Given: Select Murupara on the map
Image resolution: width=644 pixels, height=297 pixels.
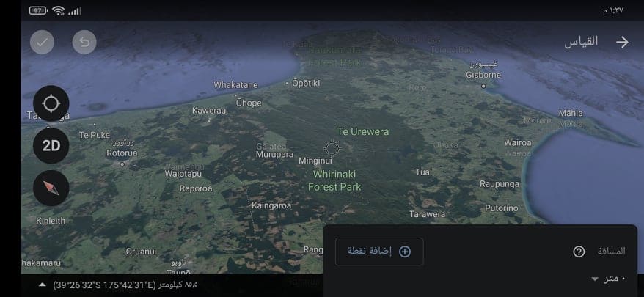Looking at the screenshot, I should point(274,155).
